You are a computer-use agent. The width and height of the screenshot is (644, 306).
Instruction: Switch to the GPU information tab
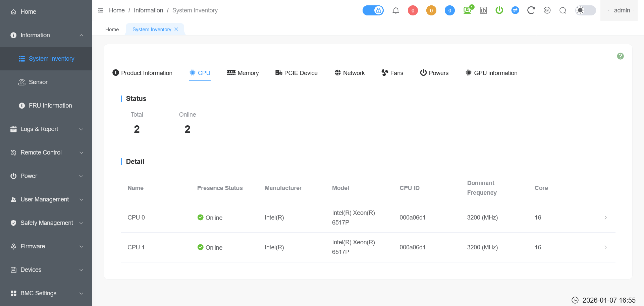[491, 73]
